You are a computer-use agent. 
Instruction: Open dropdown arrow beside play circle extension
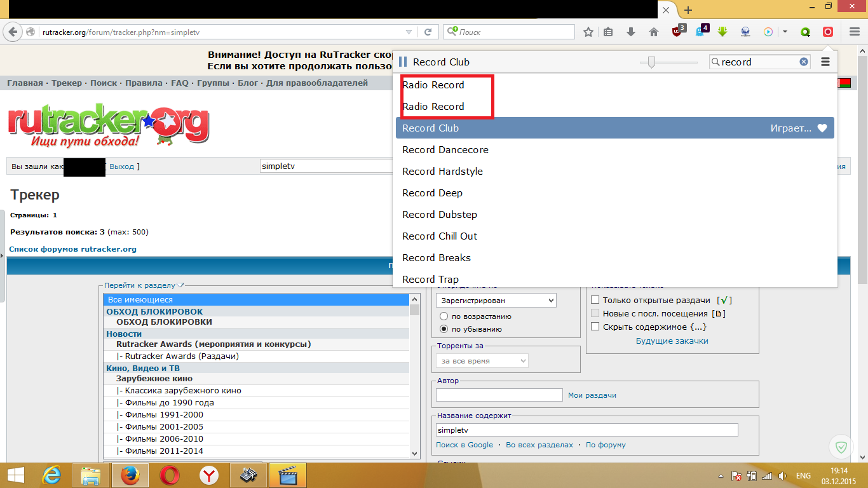pos(785,32)
